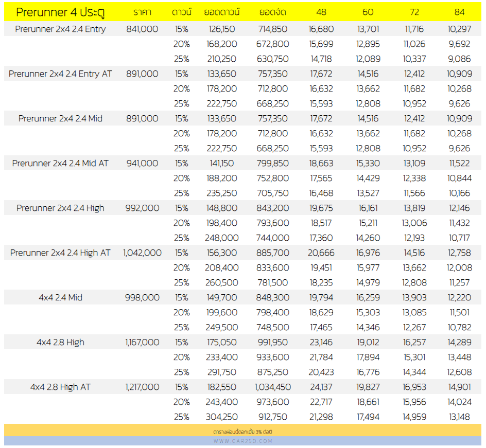The width and height of the screenshot is (486, 448).
Task: Click installment value 24,137
Action: tap(321, 387)
